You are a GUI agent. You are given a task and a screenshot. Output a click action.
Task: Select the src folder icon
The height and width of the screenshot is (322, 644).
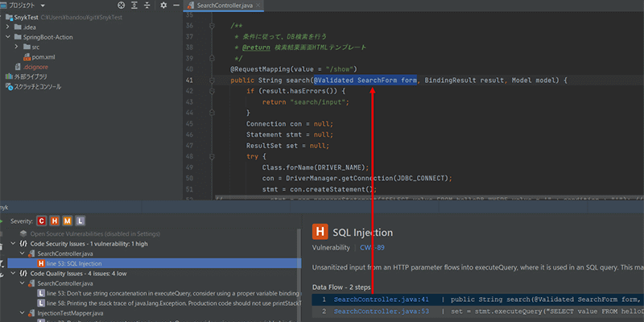tap(27, 47)
